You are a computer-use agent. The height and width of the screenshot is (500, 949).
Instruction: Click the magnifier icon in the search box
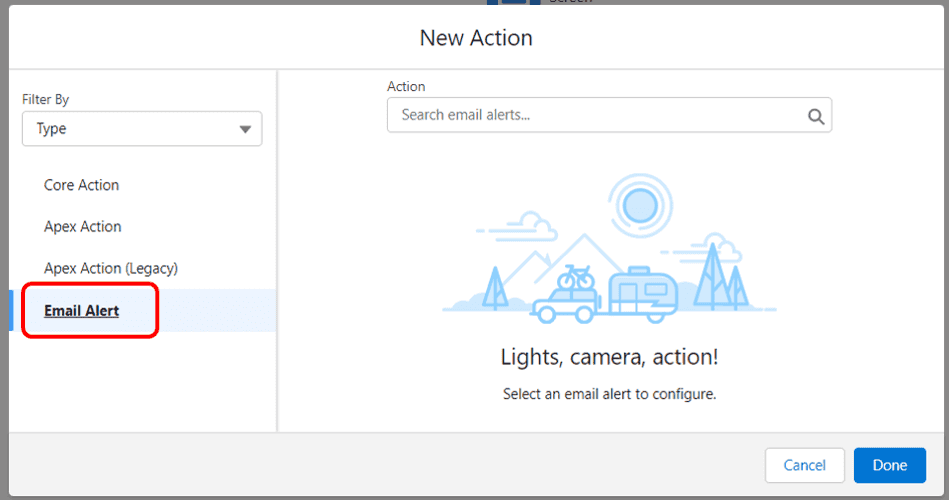[x=816, y=116]
